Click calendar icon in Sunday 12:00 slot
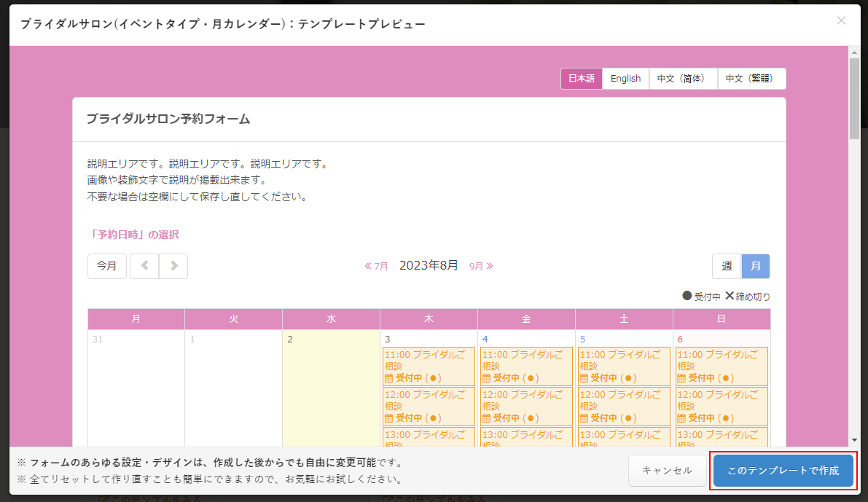 click(682, 418)
